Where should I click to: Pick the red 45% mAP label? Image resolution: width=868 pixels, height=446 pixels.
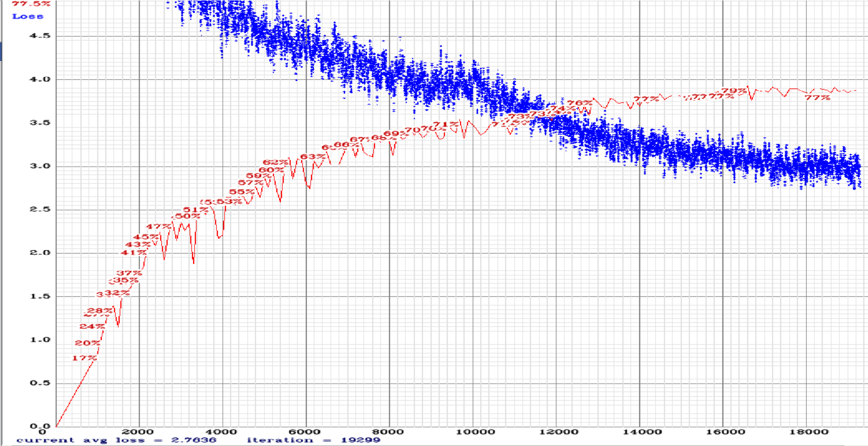pos(146,236)
